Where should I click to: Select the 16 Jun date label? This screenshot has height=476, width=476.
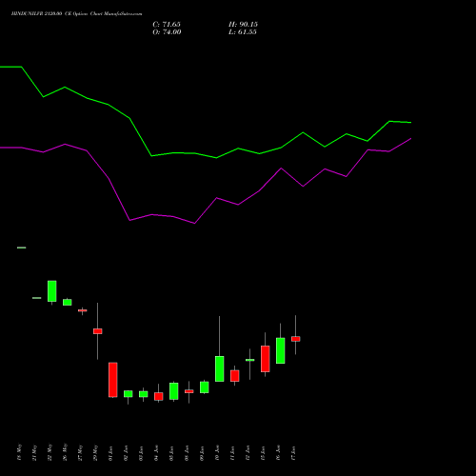click(278, 453)
